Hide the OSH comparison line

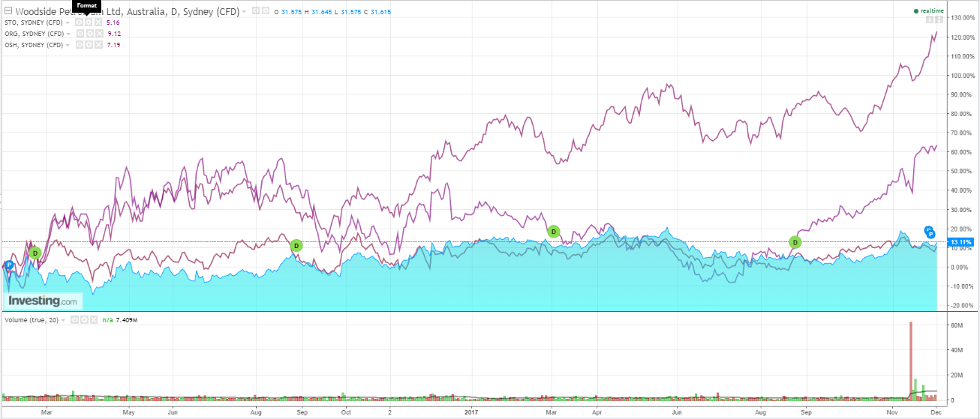80,45
